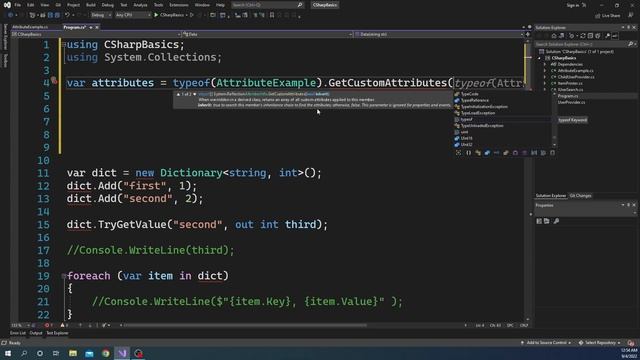This screenshot has width=640, height=360.
Task: Click the Undo toolbar icon
Action: coord(67,15)
